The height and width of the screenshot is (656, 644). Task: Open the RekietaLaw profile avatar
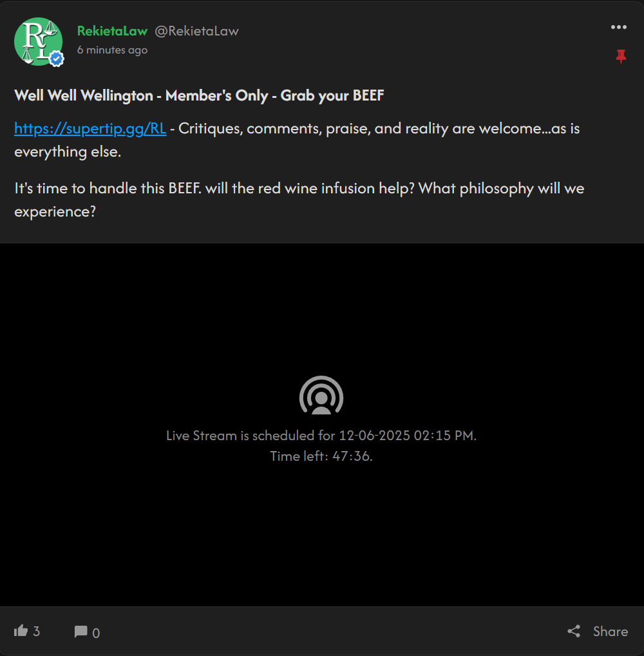click(x=39, y=41)
